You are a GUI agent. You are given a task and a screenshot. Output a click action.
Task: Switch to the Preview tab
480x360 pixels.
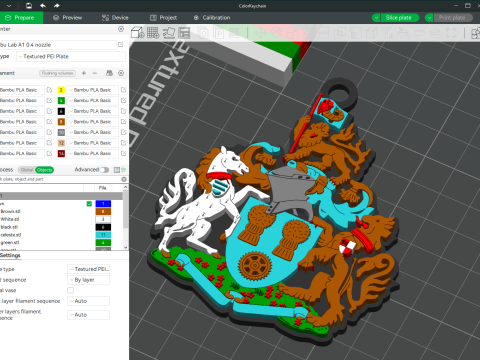(68, 18)
